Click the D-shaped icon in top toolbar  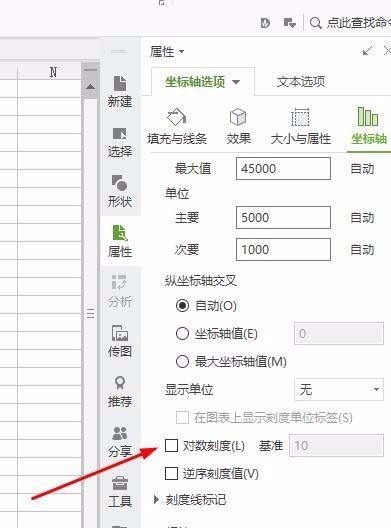click(265, 23)
